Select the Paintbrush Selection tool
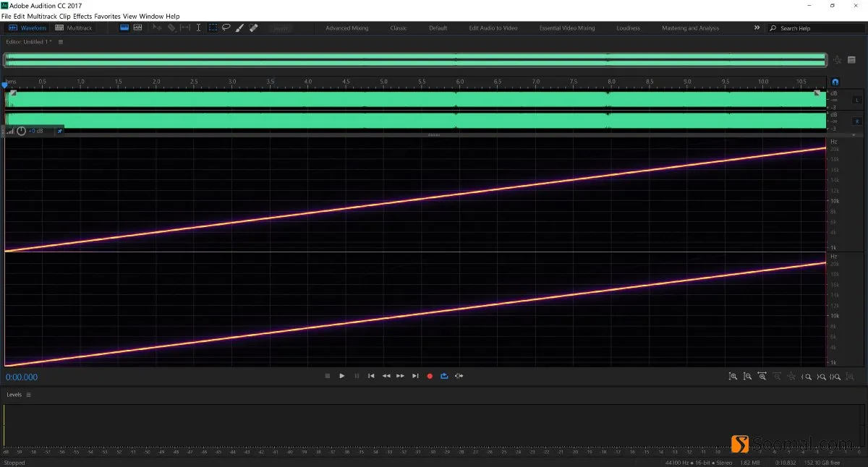 click(x=240, y=27)
